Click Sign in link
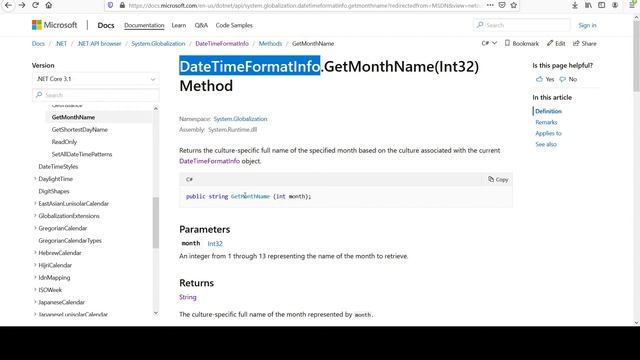 pos(587,25)
